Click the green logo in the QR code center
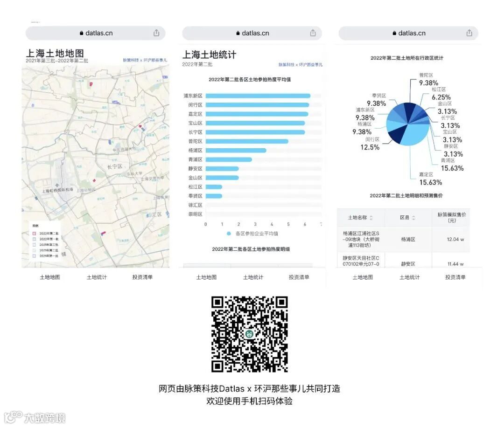 click(x=249, y=334)
